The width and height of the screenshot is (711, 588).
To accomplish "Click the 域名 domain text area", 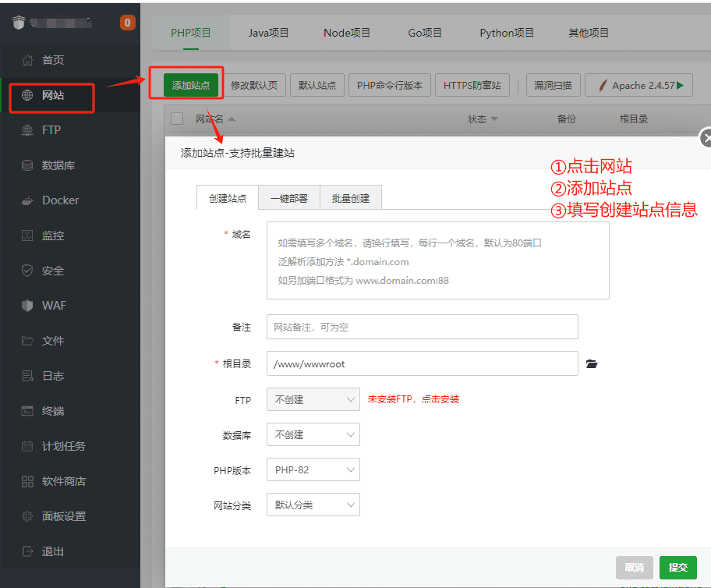I will 437,260.
